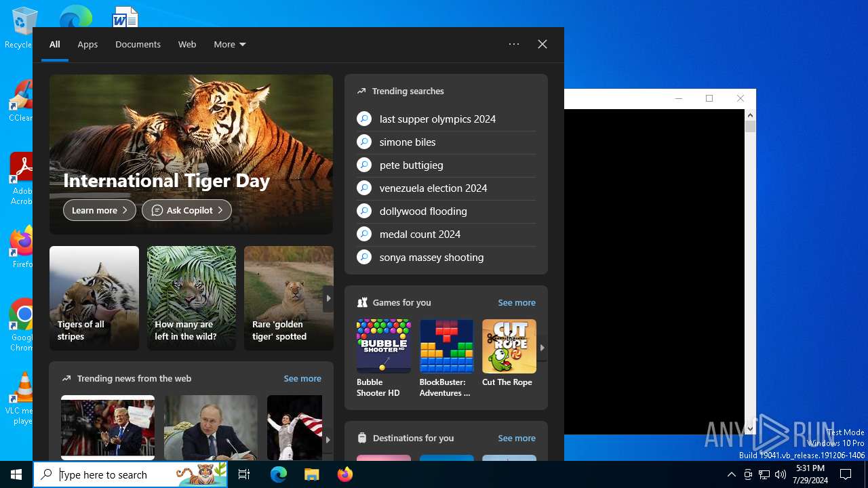Launch VLC media player from the desktop

coord(22,399)
